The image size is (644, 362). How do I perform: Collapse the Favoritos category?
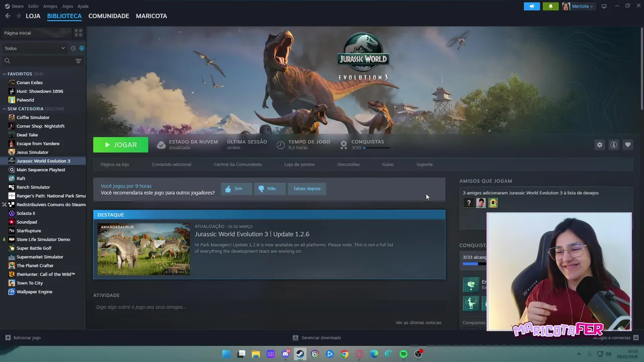coord(5,74)
